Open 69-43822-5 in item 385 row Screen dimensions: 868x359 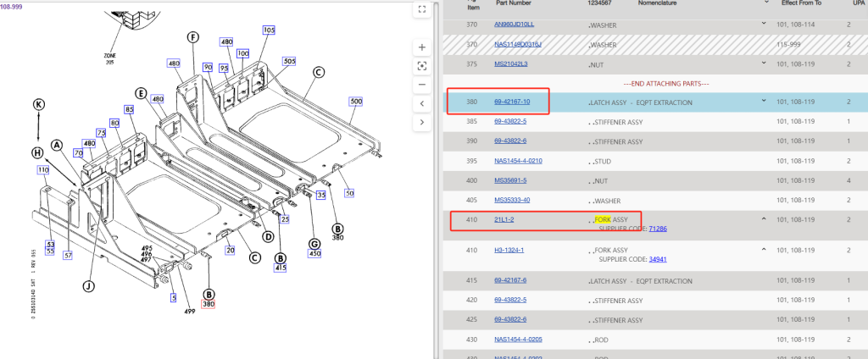[x=509, y=121]
